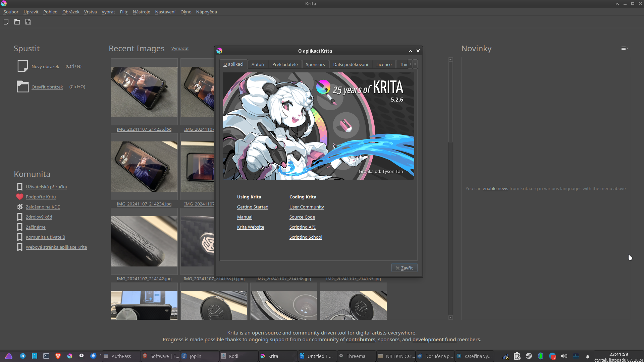Switch to the Kodi window in taskbar
This screenshot has height=362, width=644.
tap(239, 356)
